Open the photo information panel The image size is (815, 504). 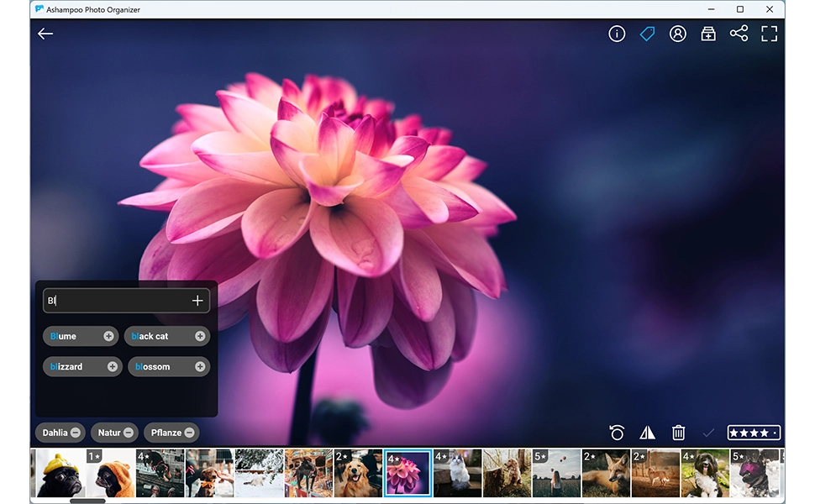click(x=617, y=34)
